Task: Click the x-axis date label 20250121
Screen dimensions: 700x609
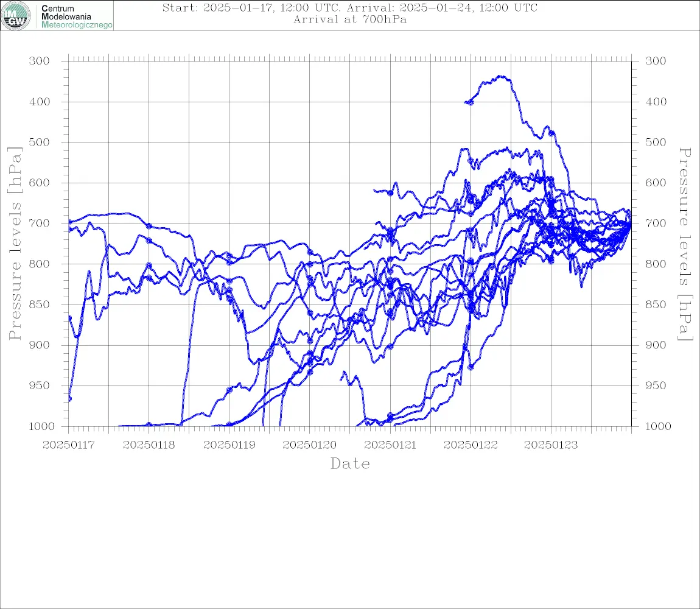Action: pyautogui.click(x=390, y=445)
